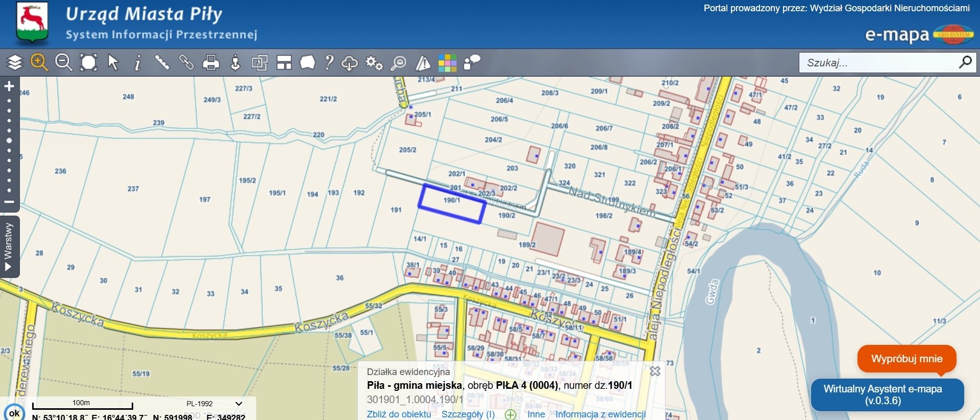Screen dimensions: 980x420
Task: Open settings gears in the toolbar
Action: [374, 63]
